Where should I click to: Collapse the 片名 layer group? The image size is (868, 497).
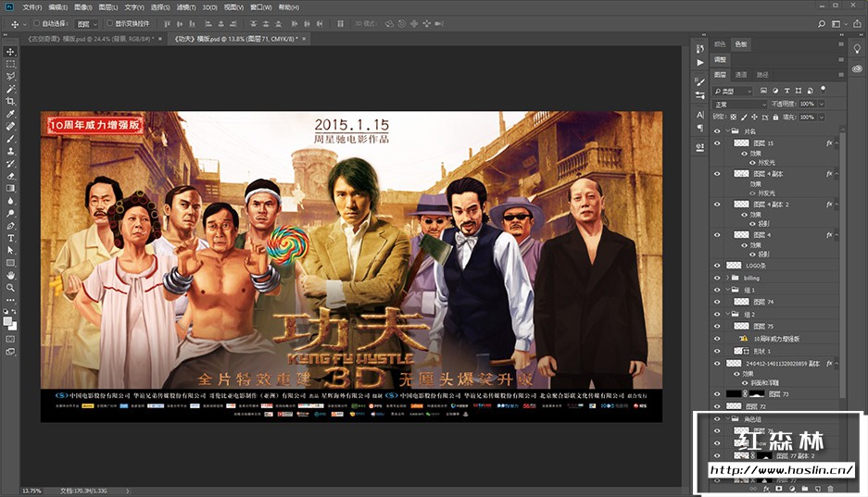coord(728,131)
